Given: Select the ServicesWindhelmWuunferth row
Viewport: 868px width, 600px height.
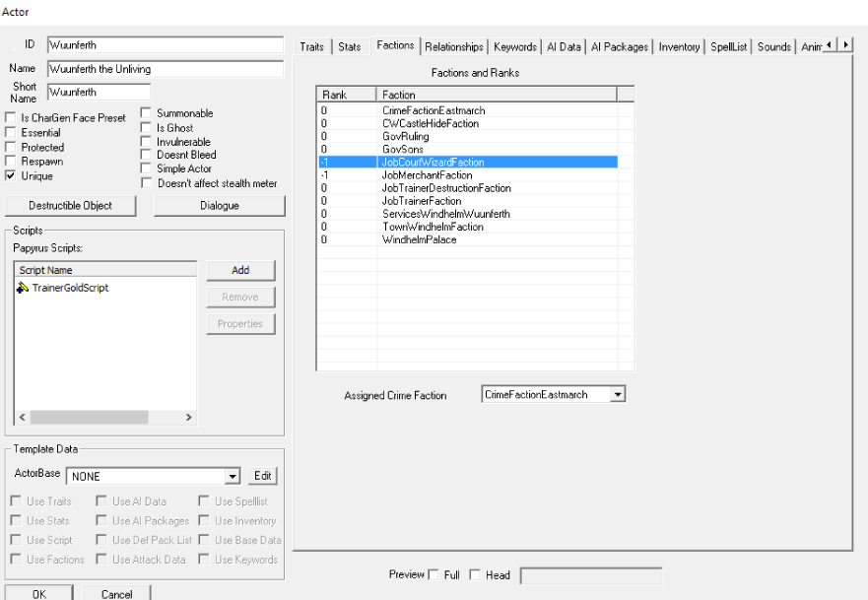Looking at the screenshot, I should [x=468, y=214].
